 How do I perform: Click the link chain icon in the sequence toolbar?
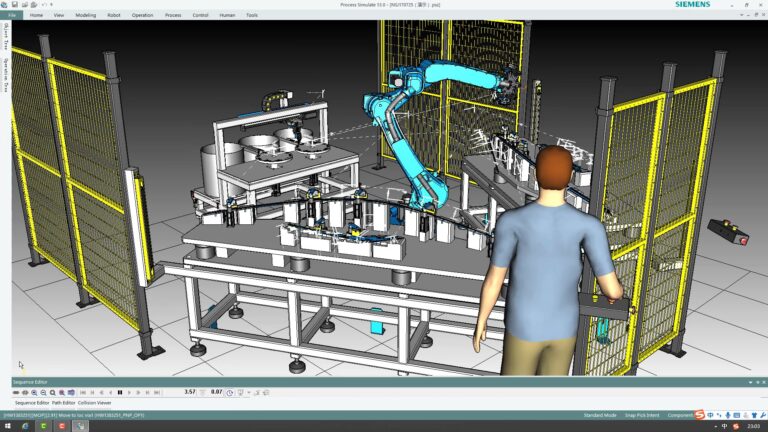tap(16, 393)
